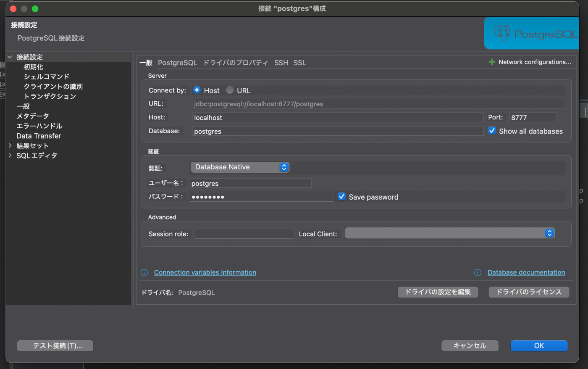
Task: Click the PostgreSQL elephant logo banner
Action: 532,33
